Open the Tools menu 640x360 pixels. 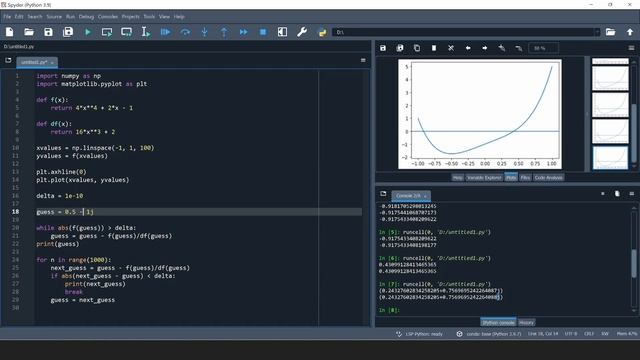(149, 17)
